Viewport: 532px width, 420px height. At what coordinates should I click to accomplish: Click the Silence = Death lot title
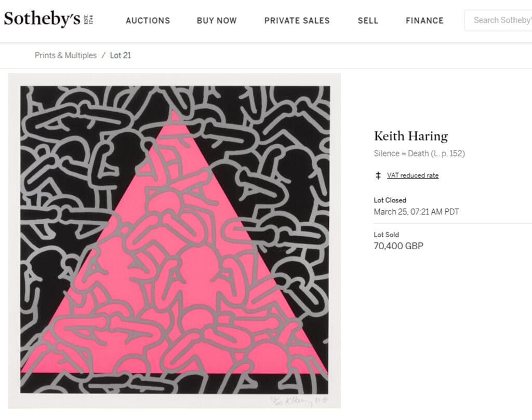(419, 154)
